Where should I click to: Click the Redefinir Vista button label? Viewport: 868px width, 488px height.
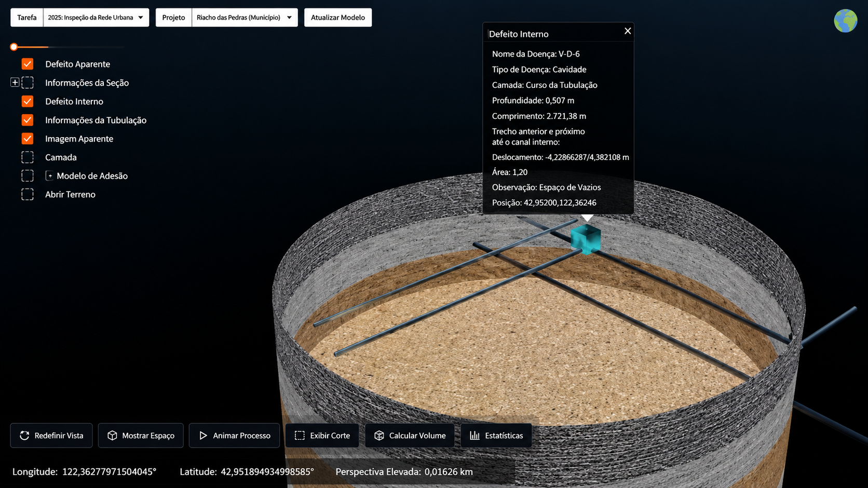(x=59, y=436)
